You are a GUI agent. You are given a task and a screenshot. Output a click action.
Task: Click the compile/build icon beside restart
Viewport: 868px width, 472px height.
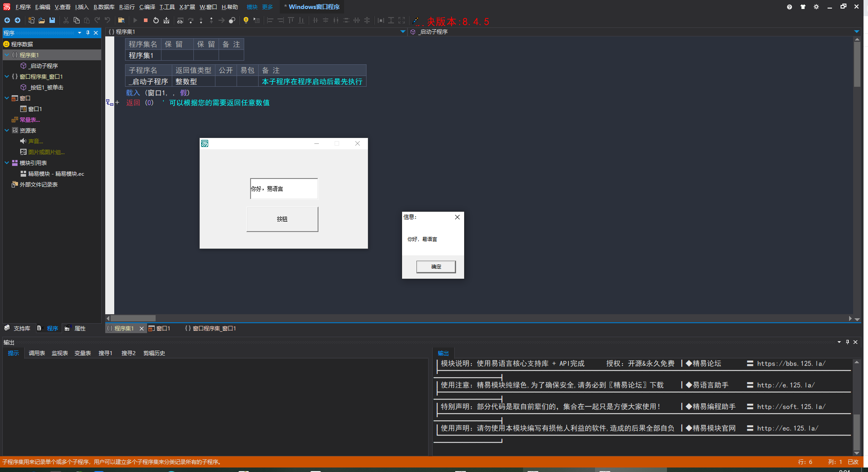click(x=166, y=20)
